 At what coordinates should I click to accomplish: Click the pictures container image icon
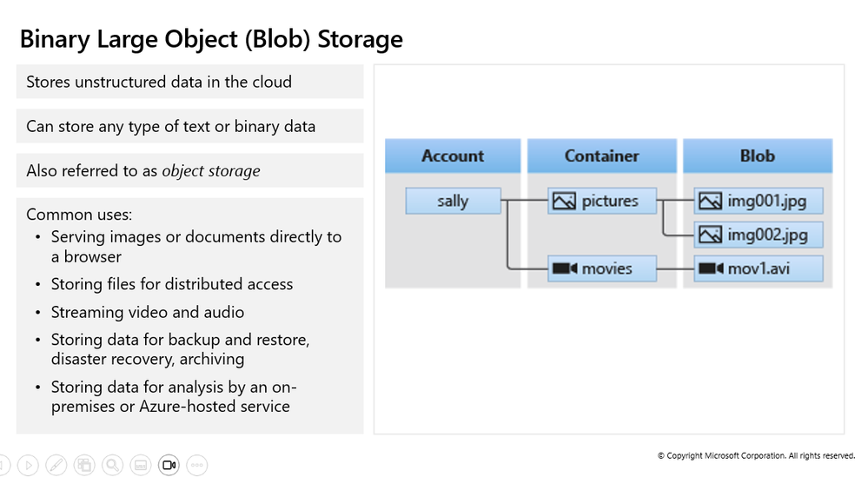[x=564, y=202]
